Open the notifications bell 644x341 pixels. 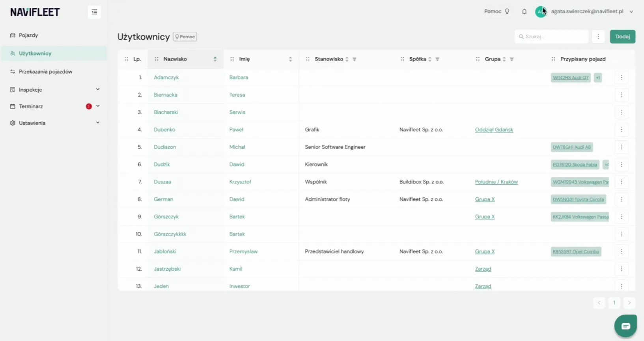click(x=524, y=11)
